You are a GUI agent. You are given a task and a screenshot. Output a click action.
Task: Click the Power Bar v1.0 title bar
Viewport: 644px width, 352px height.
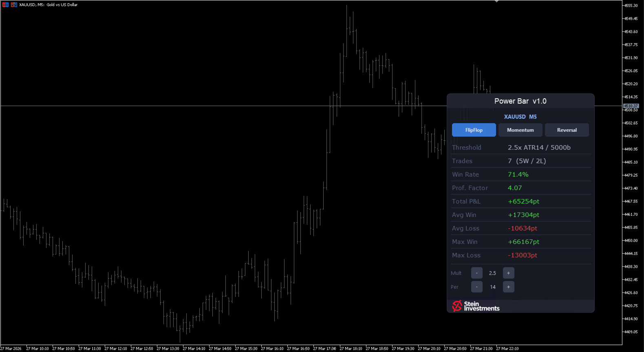520,101
